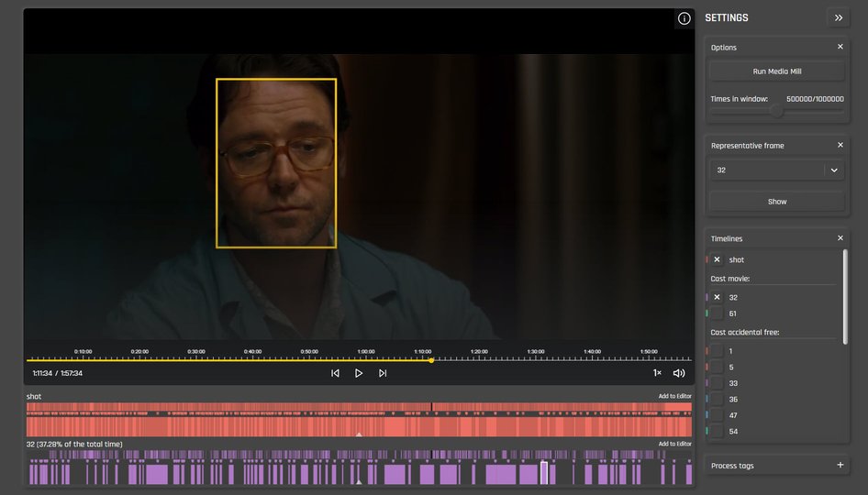This screenshot has height=495, width=868.
Task: Click the Timelines list scrollbar
Action: (x=845, y=297)
